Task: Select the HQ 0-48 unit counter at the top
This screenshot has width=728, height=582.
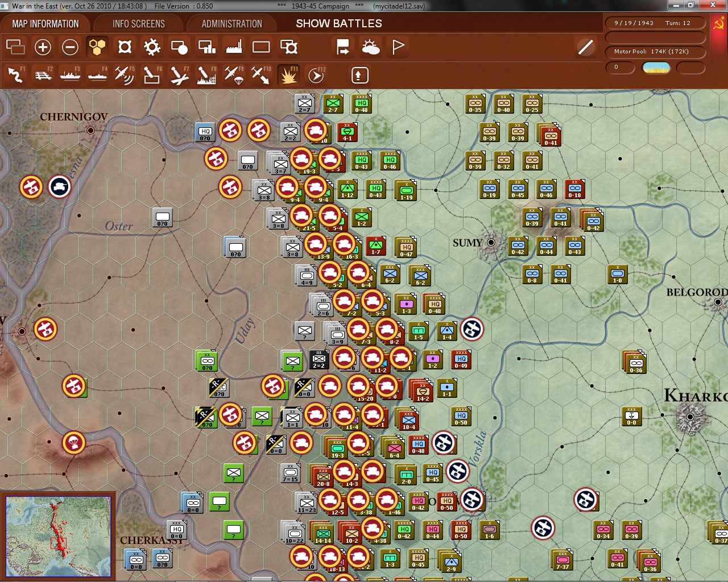Action: click(x=361, y=104)
